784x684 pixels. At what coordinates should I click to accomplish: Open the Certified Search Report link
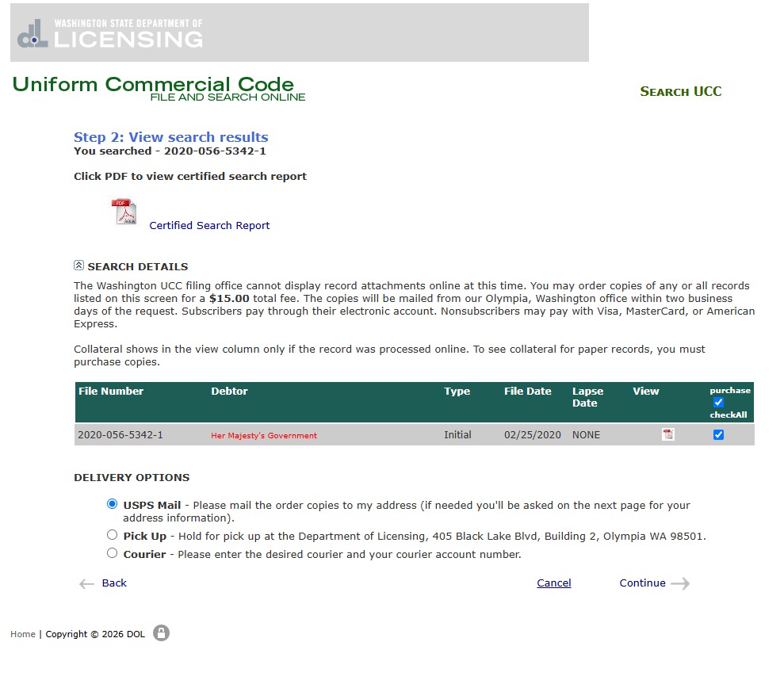click(209, 226)
